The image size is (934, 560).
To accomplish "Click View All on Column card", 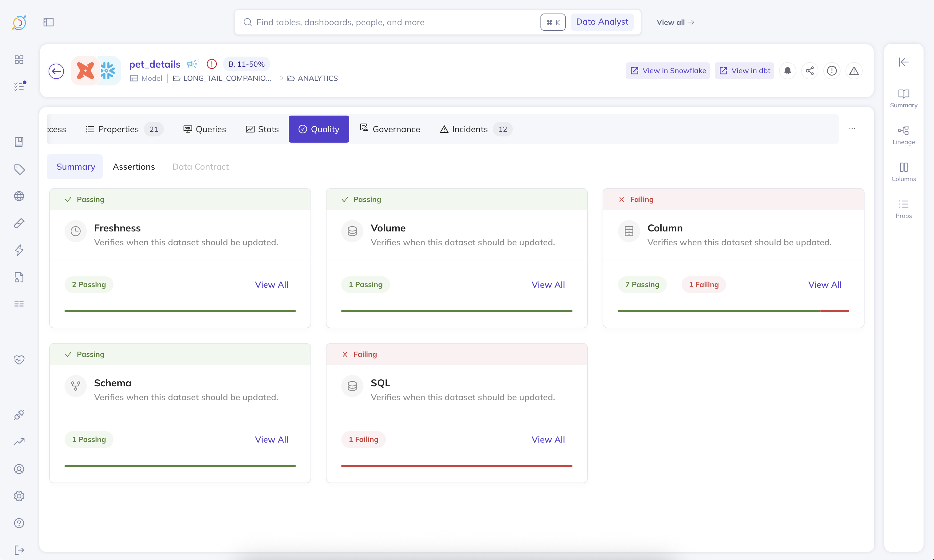I will [x=825, y=285].
